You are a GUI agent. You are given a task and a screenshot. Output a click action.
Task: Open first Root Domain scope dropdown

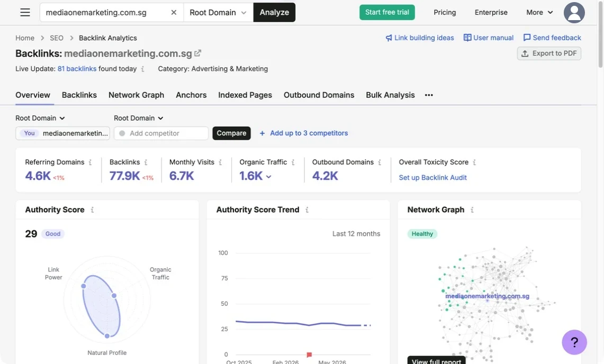tap(40, 119)
